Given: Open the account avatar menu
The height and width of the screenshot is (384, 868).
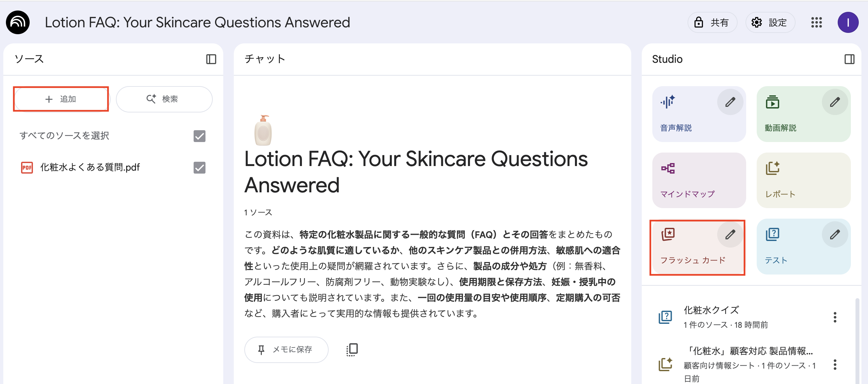Looking at the screenshot, I should pyautogui.click(x=848, y=23).
